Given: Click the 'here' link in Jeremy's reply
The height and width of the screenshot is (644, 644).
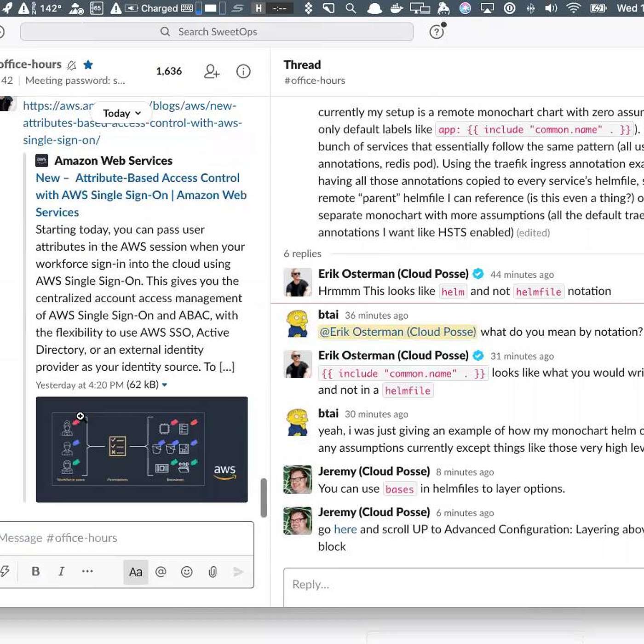Looking at the screenshot, I should (x=345, y=529).
